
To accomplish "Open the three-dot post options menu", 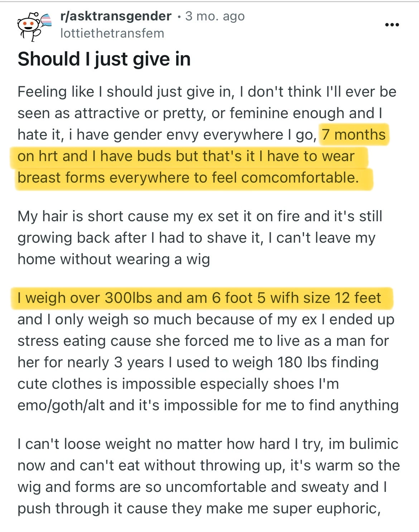I will 392,25.
